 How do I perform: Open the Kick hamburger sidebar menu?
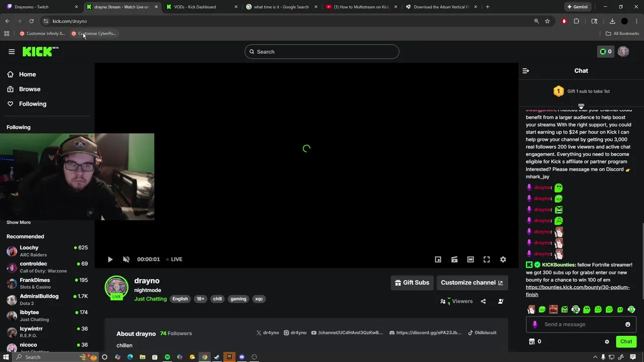pos(12,51)
